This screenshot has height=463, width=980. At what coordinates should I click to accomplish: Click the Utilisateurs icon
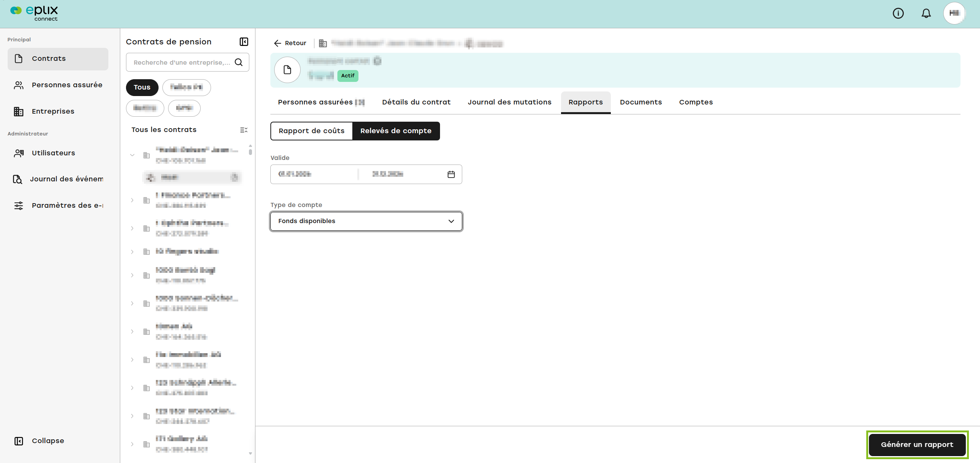(19, 153)
